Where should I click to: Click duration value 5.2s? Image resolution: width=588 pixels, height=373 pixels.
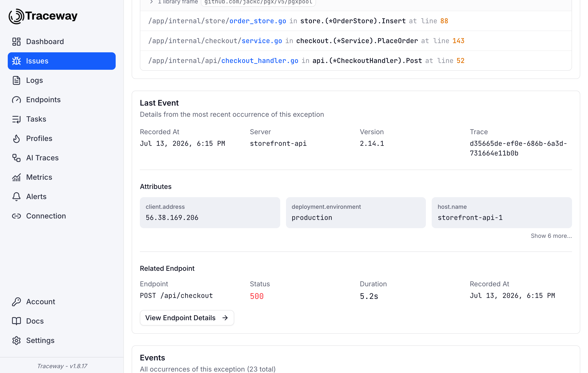coord(369,296)
